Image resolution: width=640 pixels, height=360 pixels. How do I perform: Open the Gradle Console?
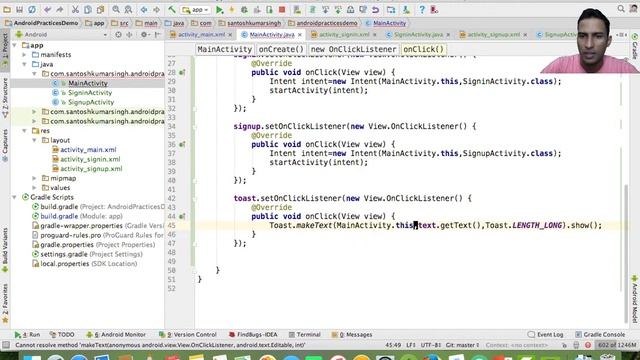point(600,334)
